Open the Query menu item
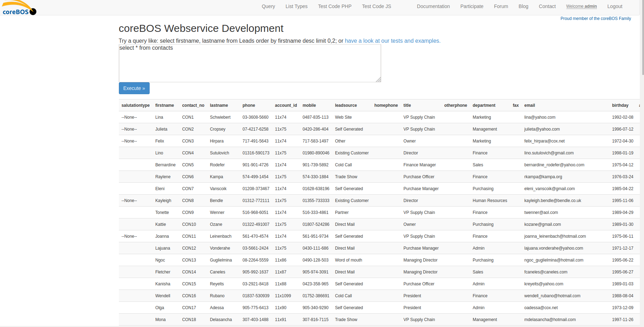Viewport: 644px width, 327px height. pyautogui.click(x=268, y=6)
